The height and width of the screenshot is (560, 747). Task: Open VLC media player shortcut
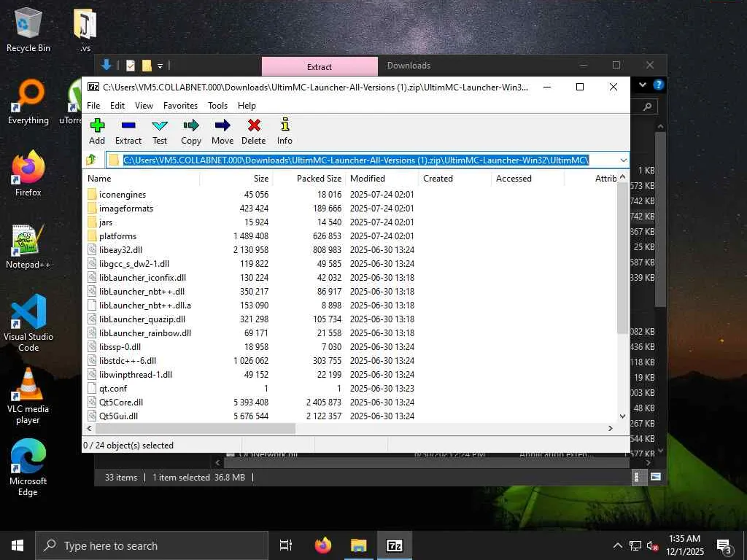click(x=28, y=396)
